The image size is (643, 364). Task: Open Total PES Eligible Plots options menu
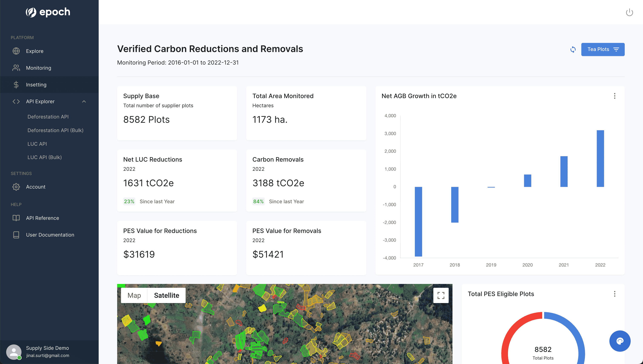(x=615, y=294)
